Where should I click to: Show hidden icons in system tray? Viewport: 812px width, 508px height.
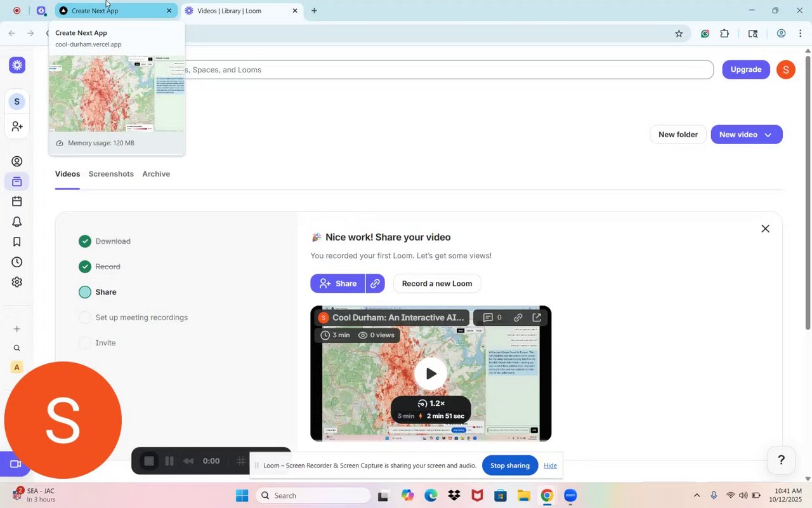[x=697, y=495]
